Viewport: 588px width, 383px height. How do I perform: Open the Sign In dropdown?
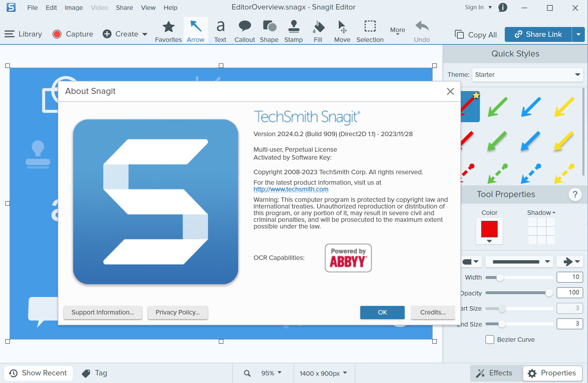coord(478,7)
